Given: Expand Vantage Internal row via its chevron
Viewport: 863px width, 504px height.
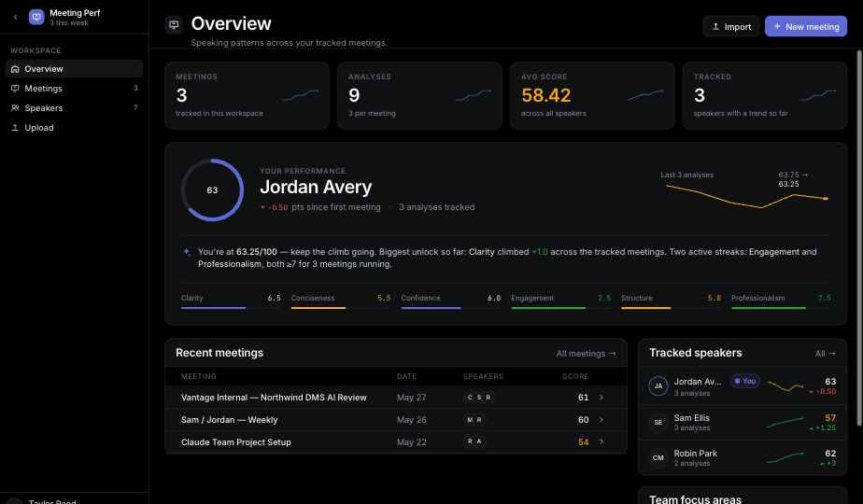Looking at the screenshot, I should click(x=601, y=398).
